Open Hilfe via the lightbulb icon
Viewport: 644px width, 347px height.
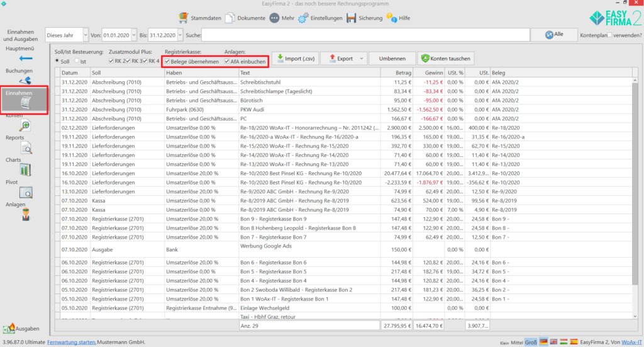click(x=391, y=18)
